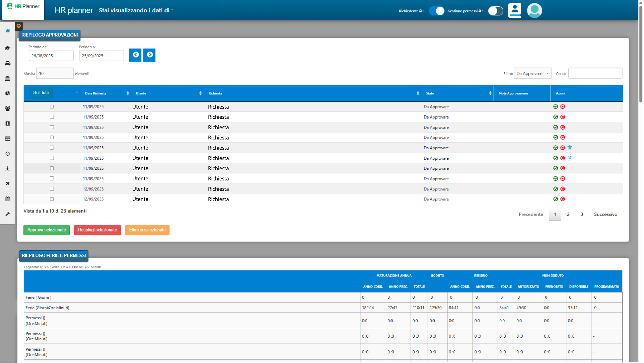
Task: Open the Filtro Da Approvare dropdown
Action: pos(533,73)
